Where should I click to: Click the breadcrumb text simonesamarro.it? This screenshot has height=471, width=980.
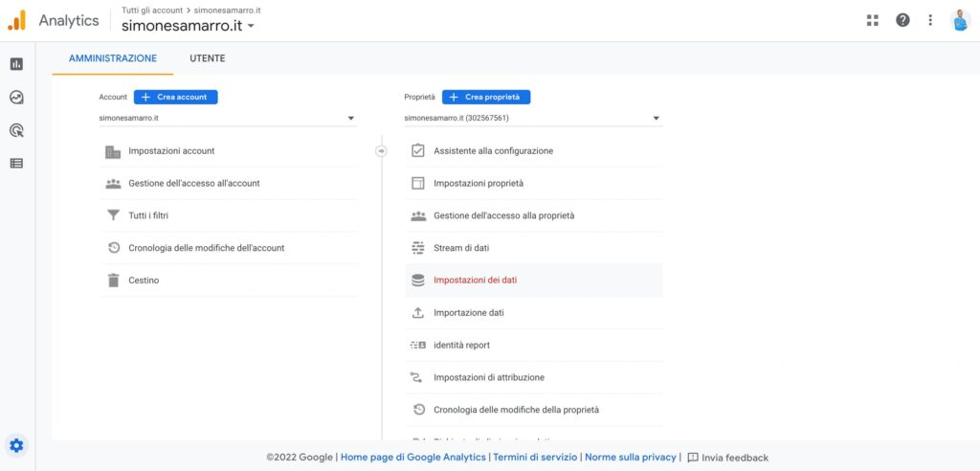click(228, 10)
